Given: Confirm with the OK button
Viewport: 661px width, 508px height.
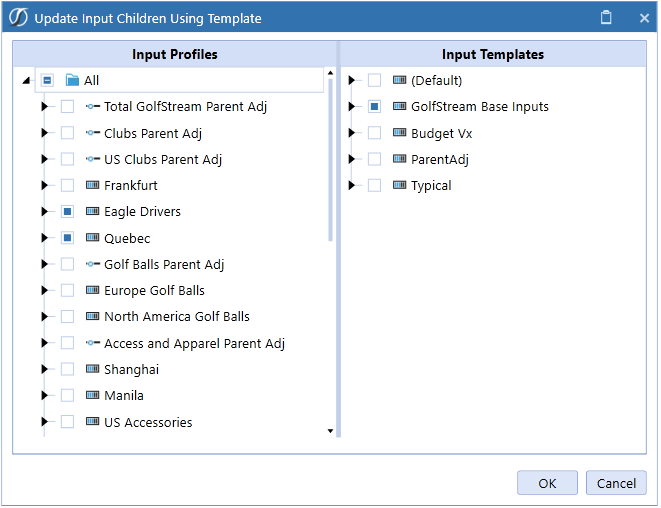Looking at the screenshot, I should coord(547,483).
